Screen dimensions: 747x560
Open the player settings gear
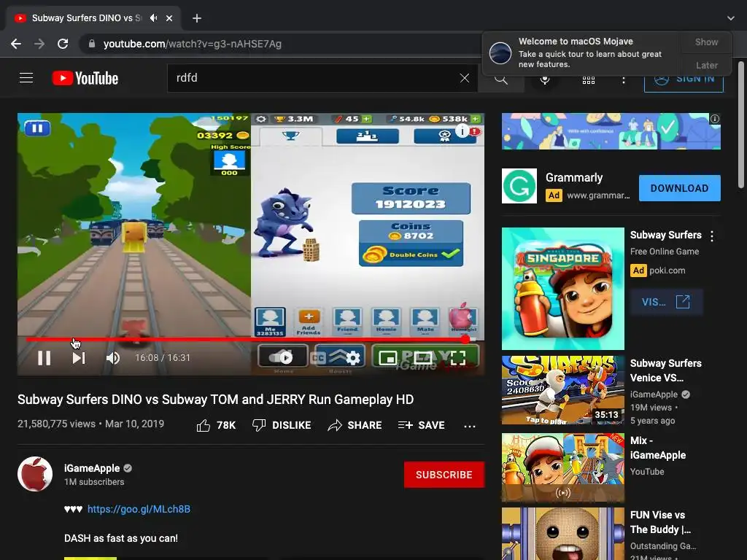(353, 357)
